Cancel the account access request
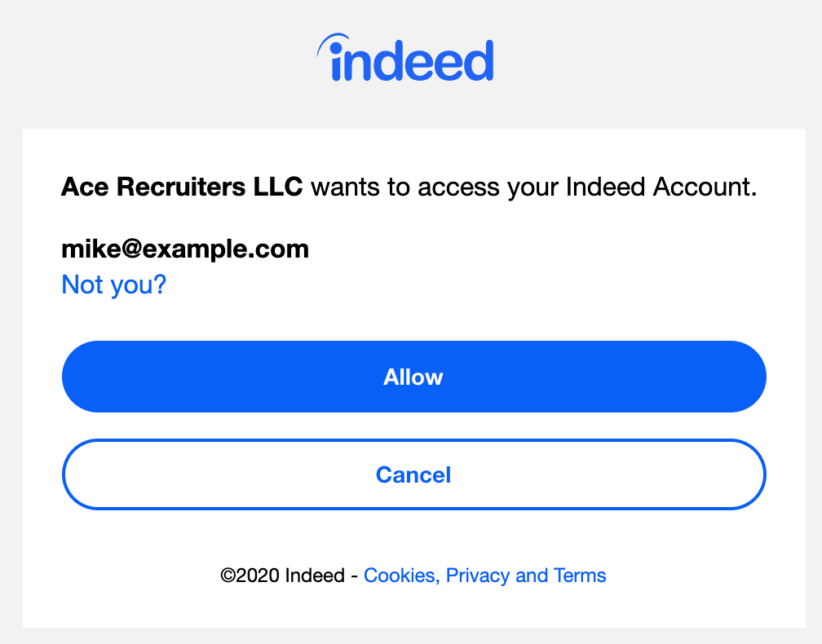The image size is (822, 644). point(413,474)
